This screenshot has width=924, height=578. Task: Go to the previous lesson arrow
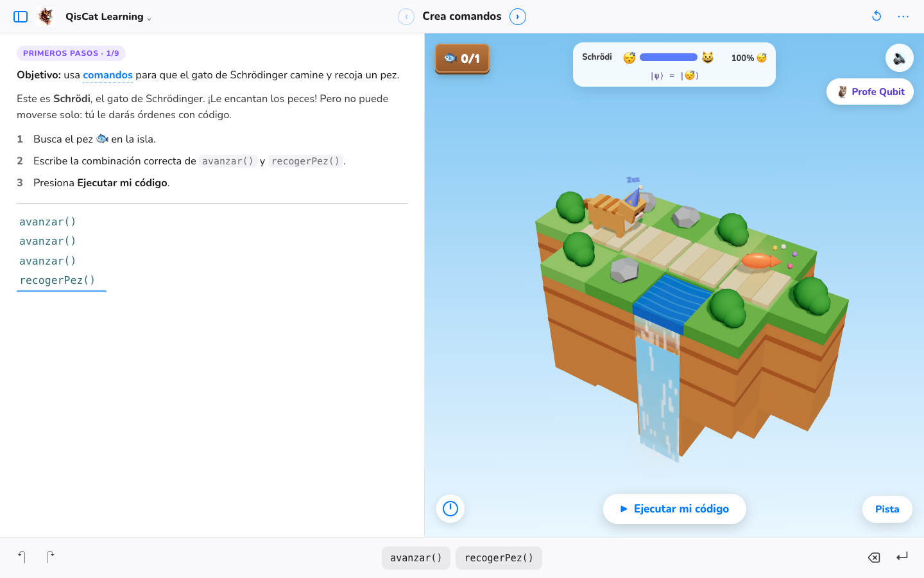pyautogui.click(x=406, y=17)
